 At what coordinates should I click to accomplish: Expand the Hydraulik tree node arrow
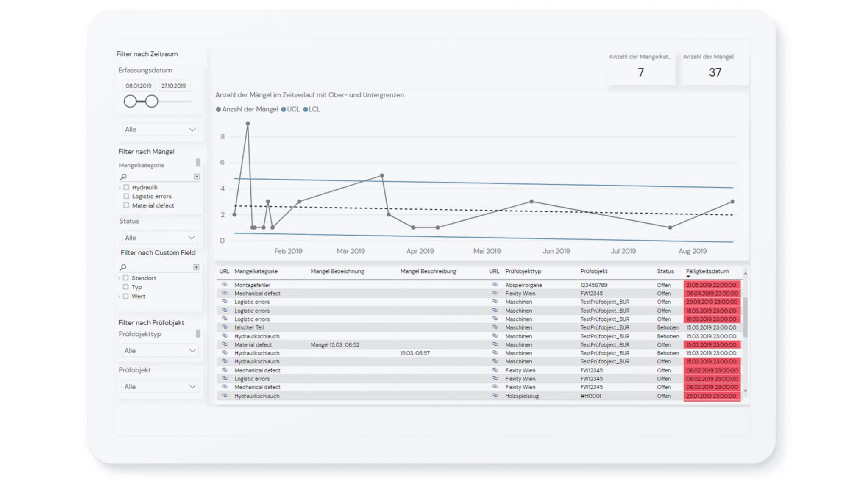[120, 187]
